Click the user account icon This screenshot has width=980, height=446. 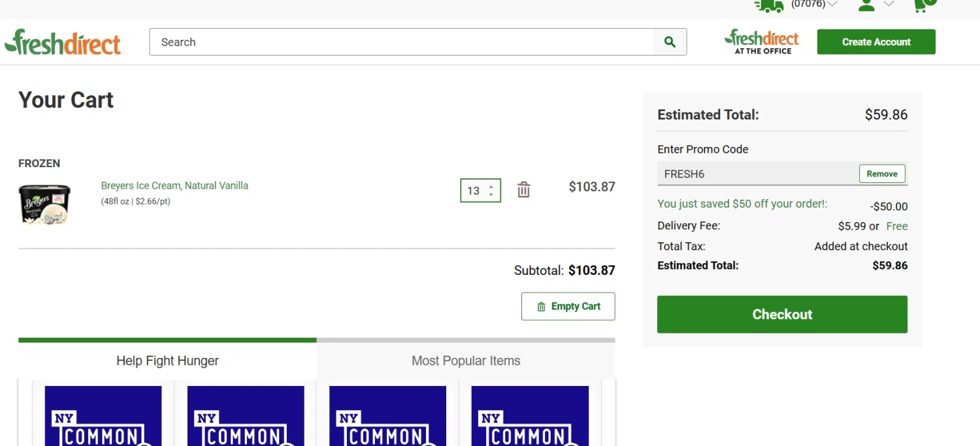[866, 5]
